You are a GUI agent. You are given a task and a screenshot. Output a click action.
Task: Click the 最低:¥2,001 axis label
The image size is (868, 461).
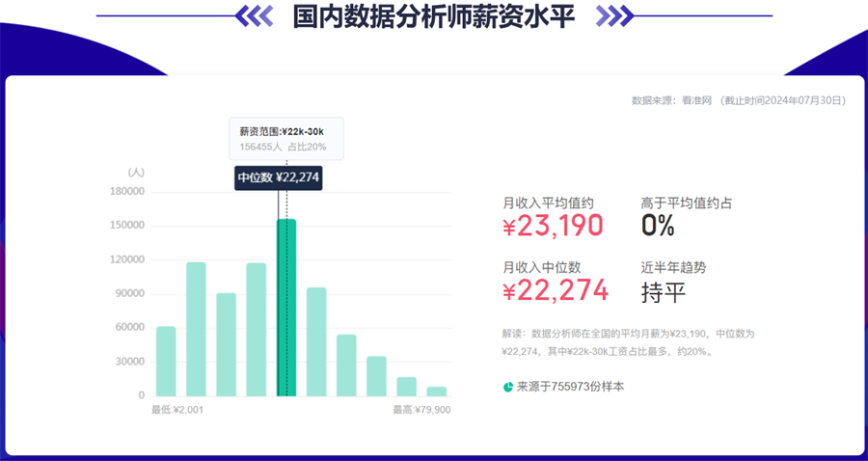coord(177,410)
